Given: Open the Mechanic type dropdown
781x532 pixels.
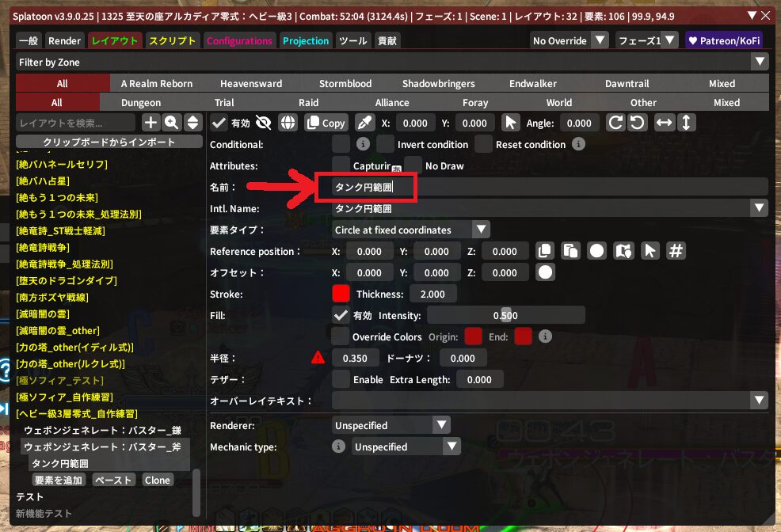Looking at the screenshot, I should (406, 446).
